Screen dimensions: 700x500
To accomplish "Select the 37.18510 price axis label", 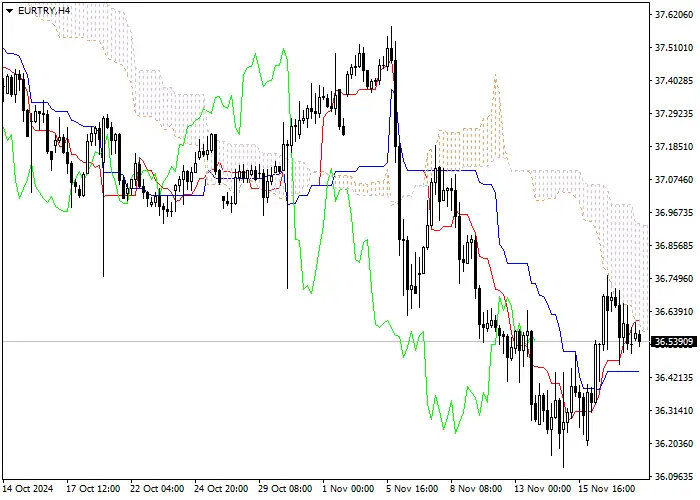I will [x=674, y=146].
